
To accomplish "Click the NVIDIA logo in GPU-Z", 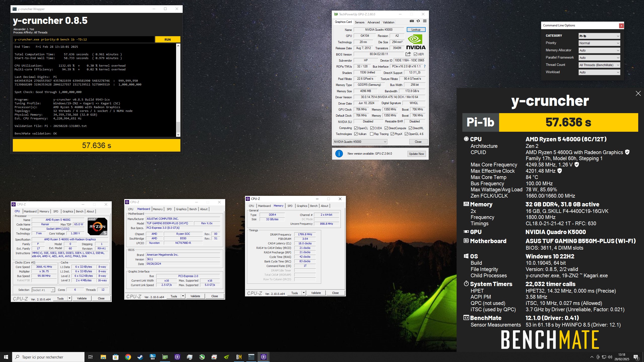I will click(x=416, y=42).
